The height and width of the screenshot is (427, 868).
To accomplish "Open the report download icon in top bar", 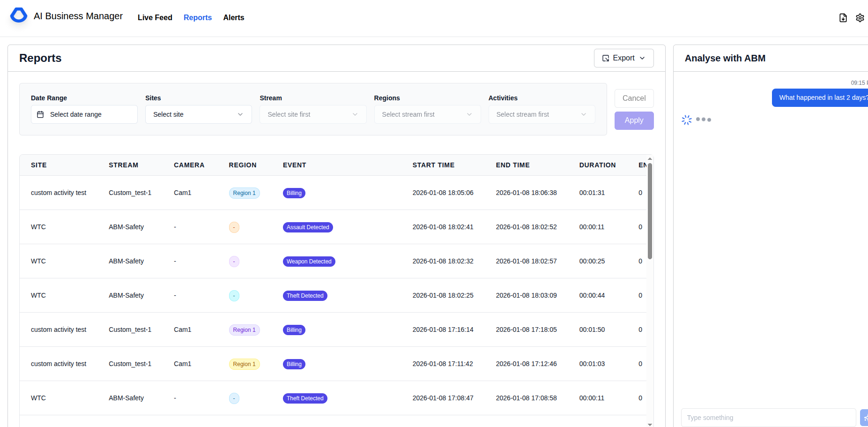I will pos(843,17).
